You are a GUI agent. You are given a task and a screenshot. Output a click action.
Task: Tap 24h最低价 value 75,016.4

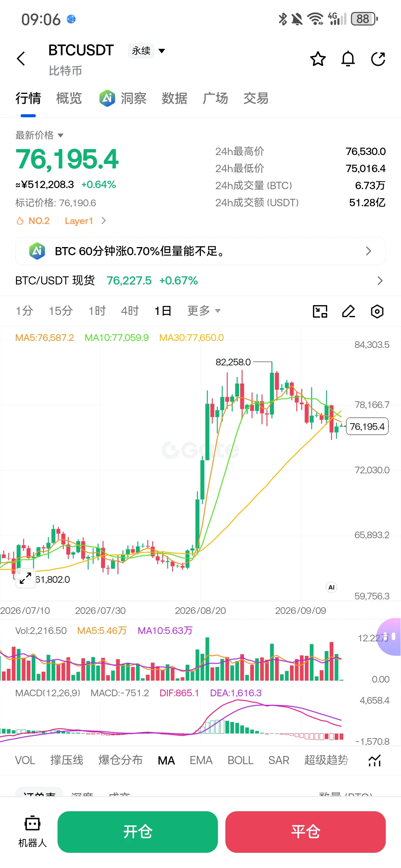point(366,168)
